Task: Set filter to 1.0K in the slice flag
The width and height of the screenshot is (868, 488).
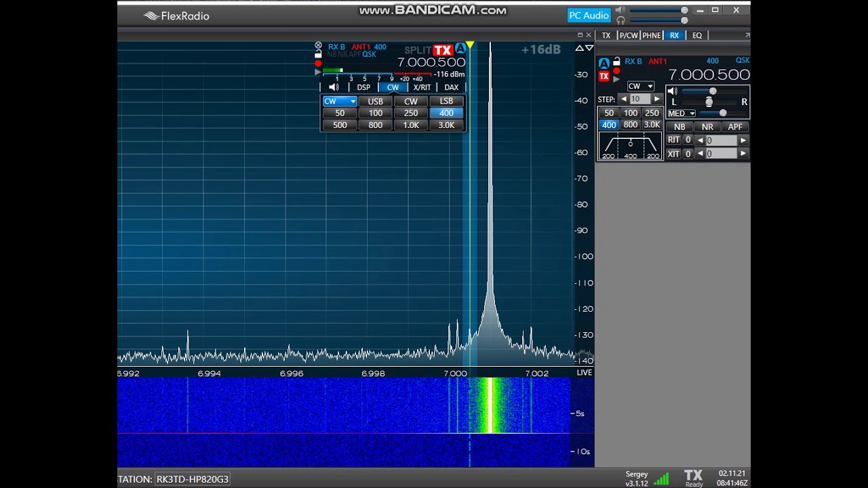Action: click(411, 125)
